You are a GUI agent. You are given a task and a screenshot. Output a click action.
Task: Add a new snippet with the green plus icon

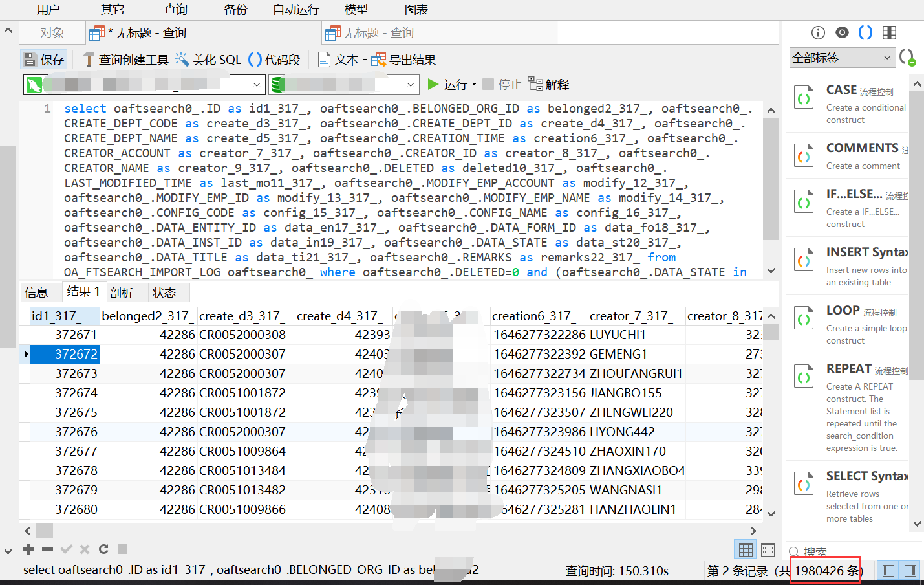[907, 58]
